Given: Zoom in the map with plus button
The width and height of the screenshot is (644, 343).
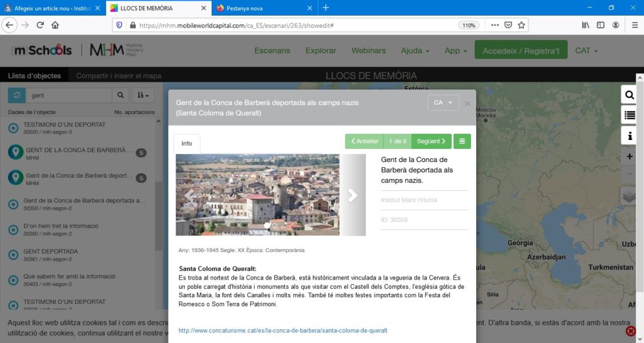Looking at the screenshot, I should tap(630, 156).
